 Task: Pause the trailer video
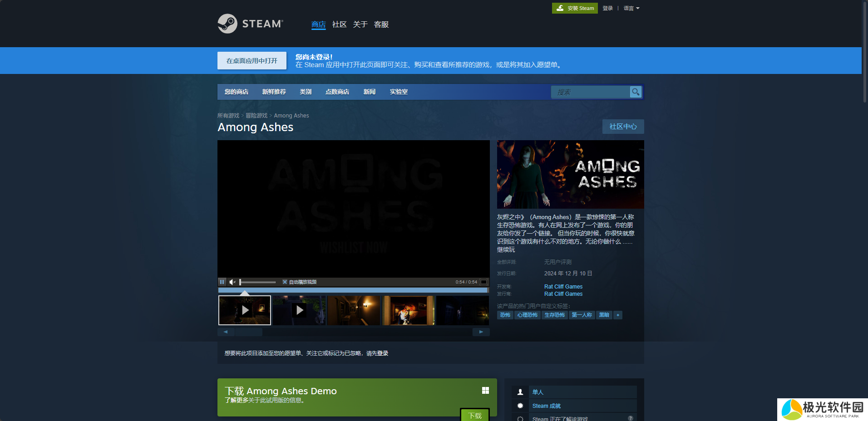[x=222, y=282]
